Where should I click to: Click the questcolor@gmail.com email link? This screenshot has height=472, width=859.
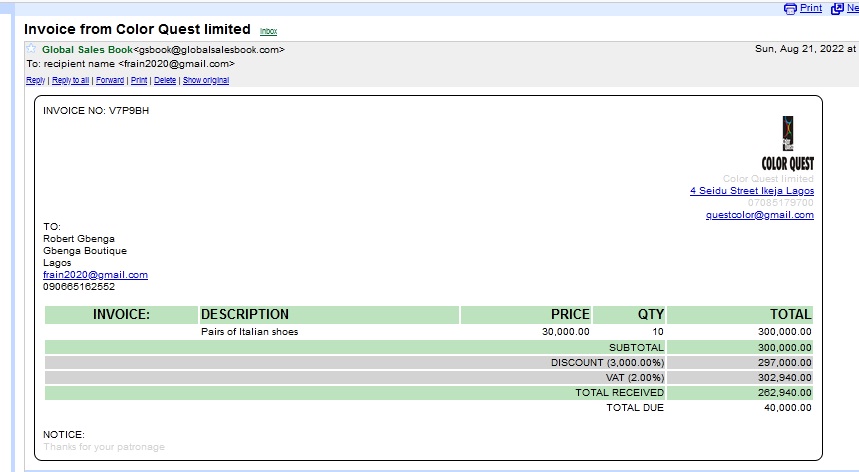pyautogui.click(x=760, y=215)
